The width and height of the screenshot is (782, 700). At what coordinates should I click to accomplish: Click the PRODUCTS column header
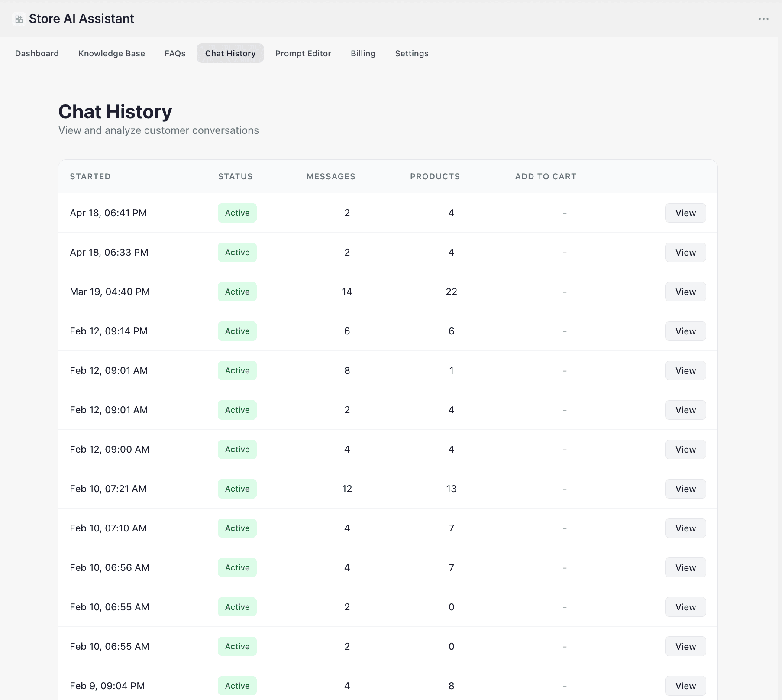(x=435, y=176)
